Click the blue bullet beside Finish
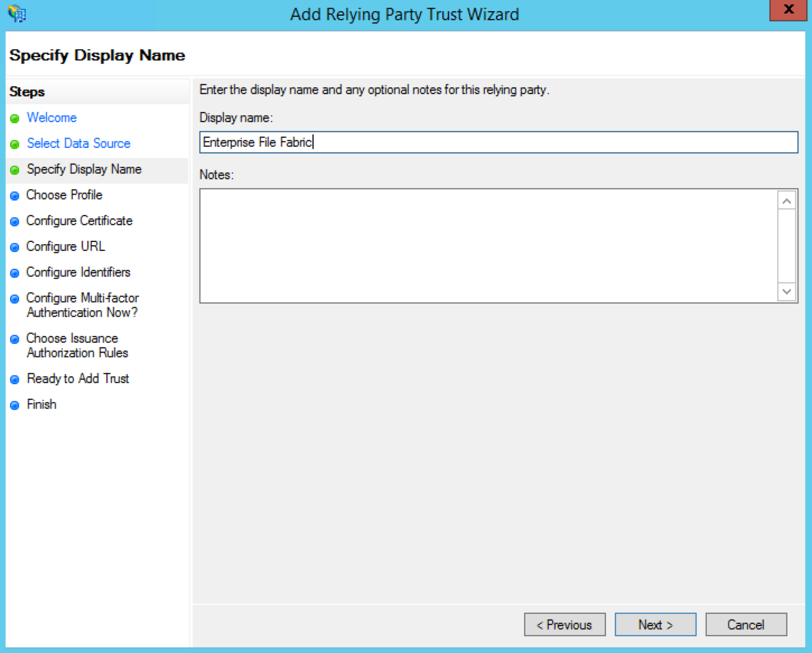Viewport: 812px width, 653px height. point(15,405)
